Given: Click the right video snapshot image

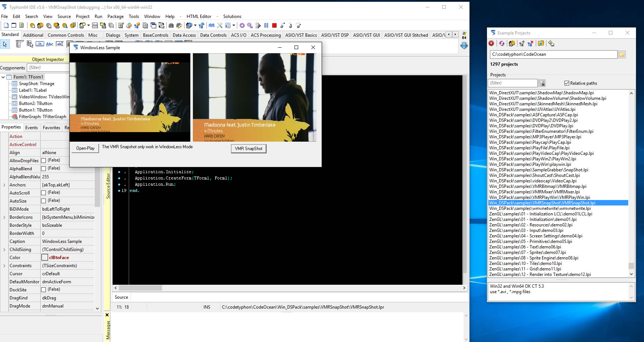Looking at the screenshot, I should 255,98.
